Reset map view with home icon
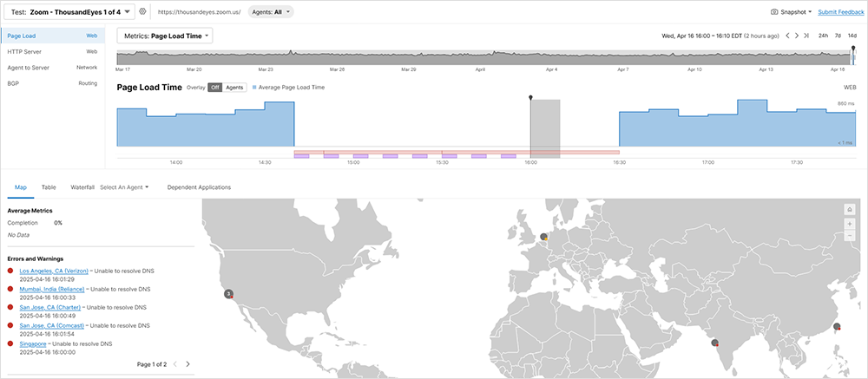This screenshot has height=379, width=868. pos(850,209)
